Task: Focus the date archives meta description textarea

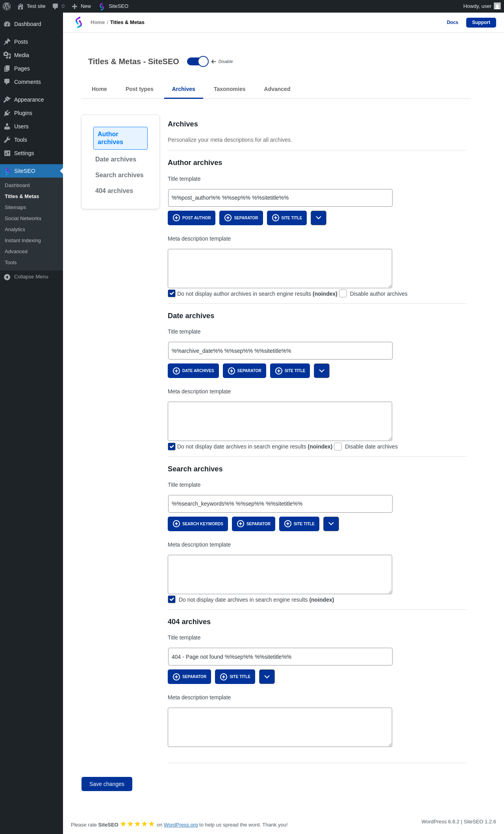Action: [x=280, y=421]
